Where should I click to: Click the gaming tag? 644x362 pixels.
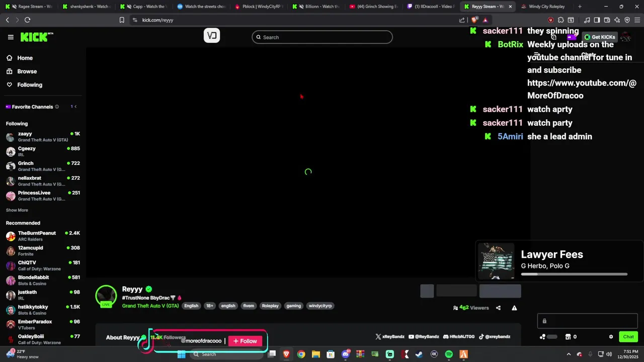293,306
